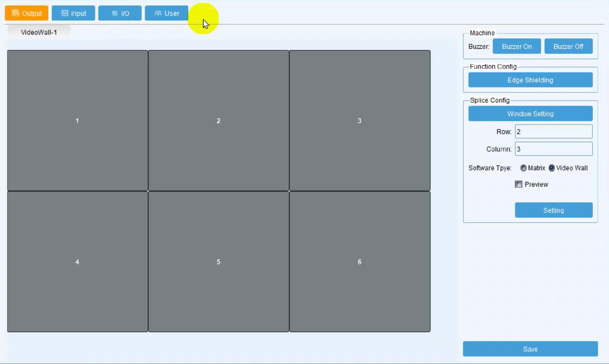The height and width of the screenshot is (364, 609).
Task: Open Edge Shielding configuration
Action: [x=530, y=80]
